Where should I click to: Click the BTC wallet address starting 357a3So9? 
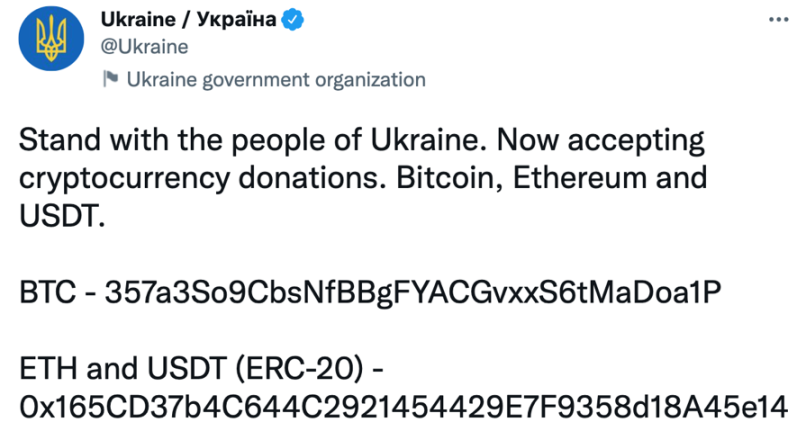point(412,294)
